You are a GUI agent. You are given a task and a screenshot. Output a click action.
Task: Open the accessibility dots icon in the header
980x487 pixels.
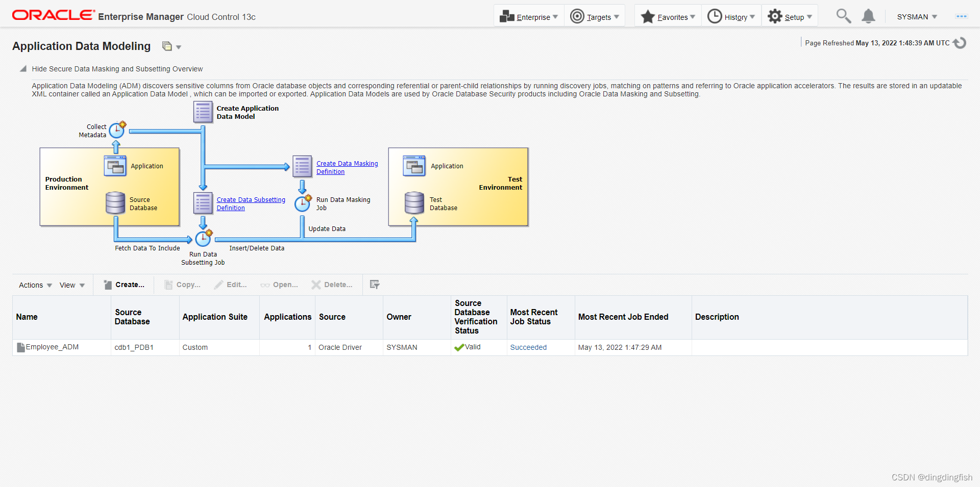(962, 16)
